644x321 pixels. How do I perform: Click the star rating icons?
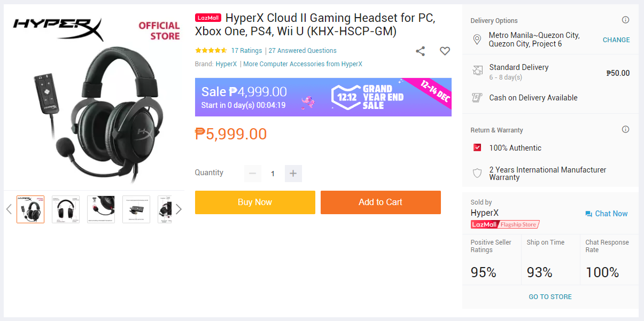pos(211,51)
